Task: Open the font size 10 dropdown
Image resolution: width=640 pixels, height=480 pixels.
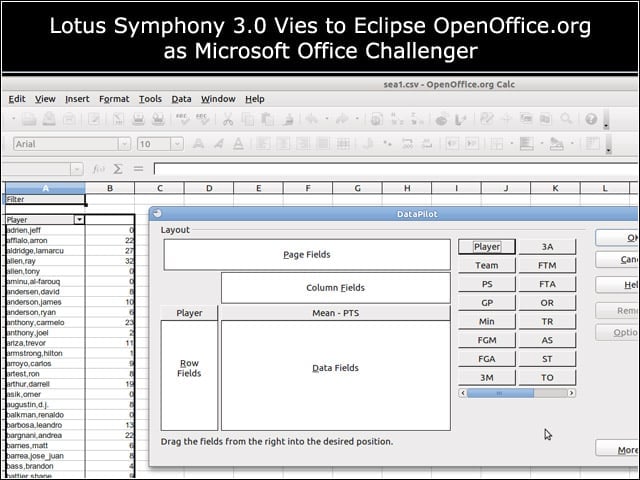Action: 177,144
